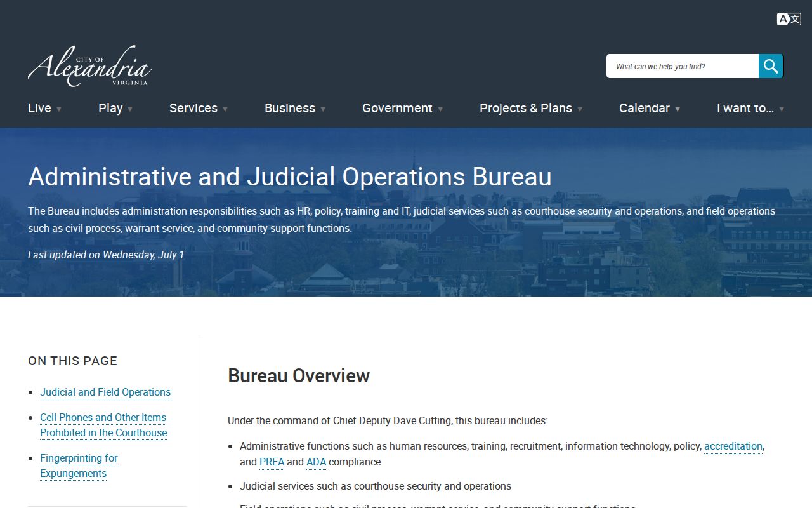812x508 pixels.
Task: Focus the 'What can we help you find?' search box
Action: (x=683, y=66)
